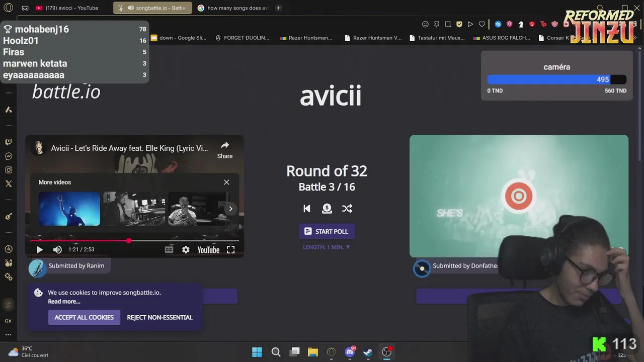Open X (Twitter) in Opera sidebar
This screenshot has width=644, height=362.
click(9, 184)
